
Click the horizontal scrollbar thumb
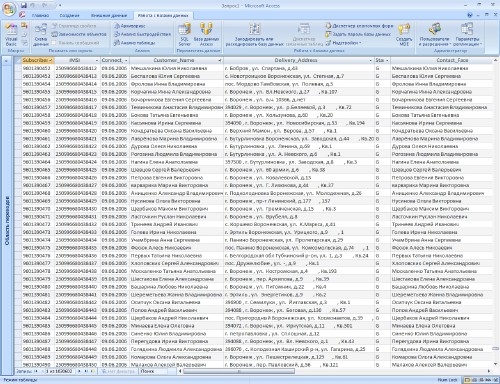[239, 371]
